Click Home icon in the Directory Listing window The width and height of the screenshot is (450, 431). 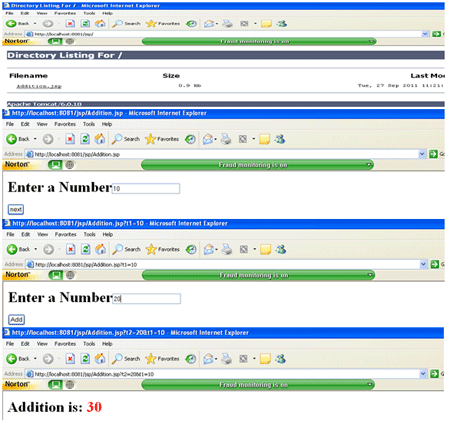tap(100, 24)
